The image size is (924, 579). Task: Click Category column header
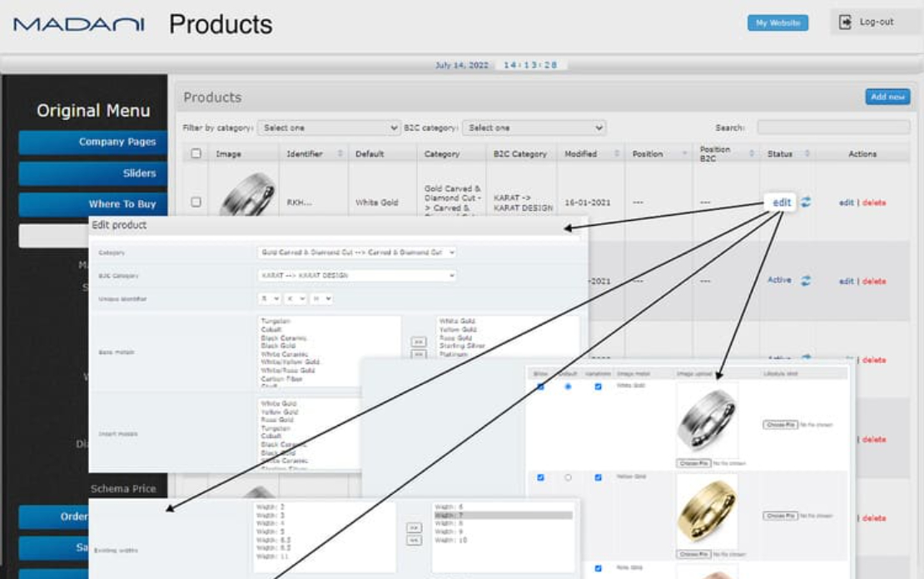tap(442, 153)
